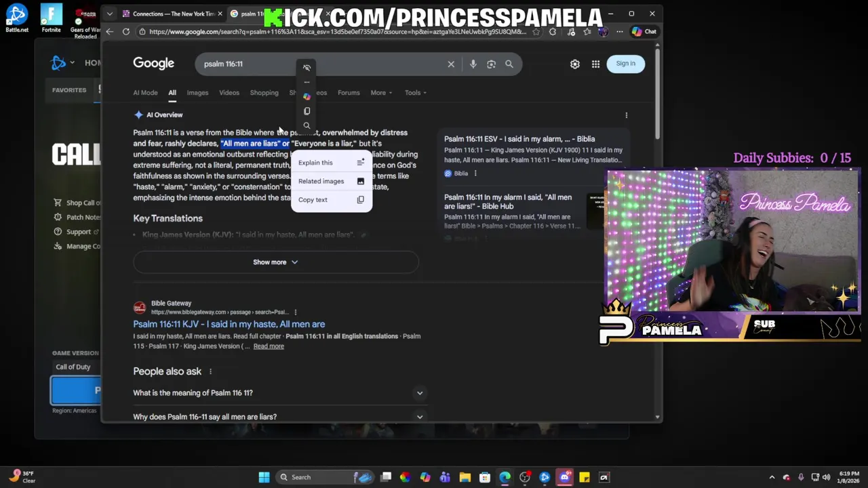
Task: Choose 'Related images' from the popup menu
Action: pyautogui.click(x=332, y=181)
